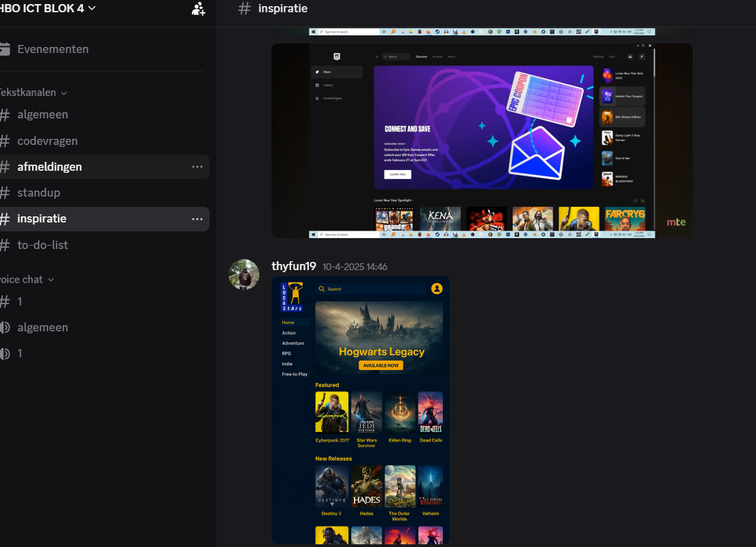Screen dimensions: 756x547
Task: Collapse the Voice chat category
Action: (x=26, y=280)
